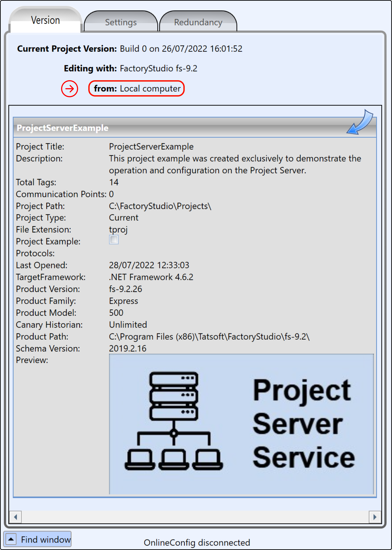Click the Total Tags value '14'

tap(114, 182)
